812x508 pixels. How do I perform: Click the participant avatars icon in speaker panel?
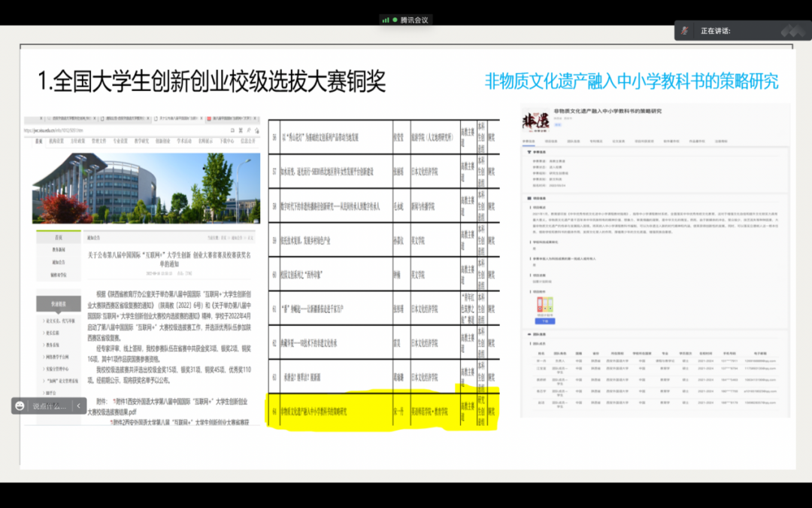click(x=795, y=31)
